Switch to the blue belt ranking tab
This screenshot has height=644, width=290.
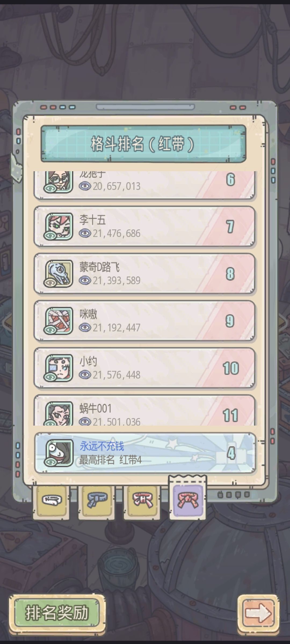97,500
